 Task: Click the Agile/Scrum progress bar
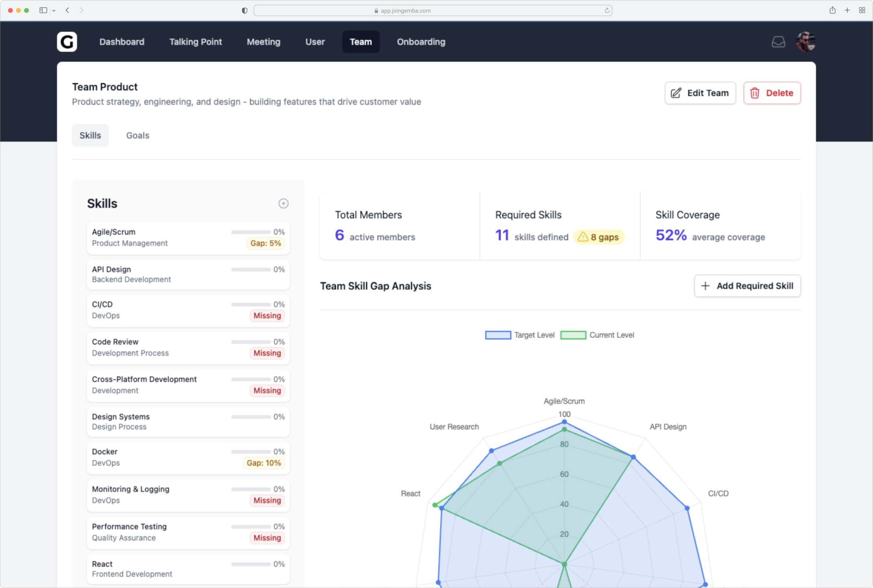point(251,232)
